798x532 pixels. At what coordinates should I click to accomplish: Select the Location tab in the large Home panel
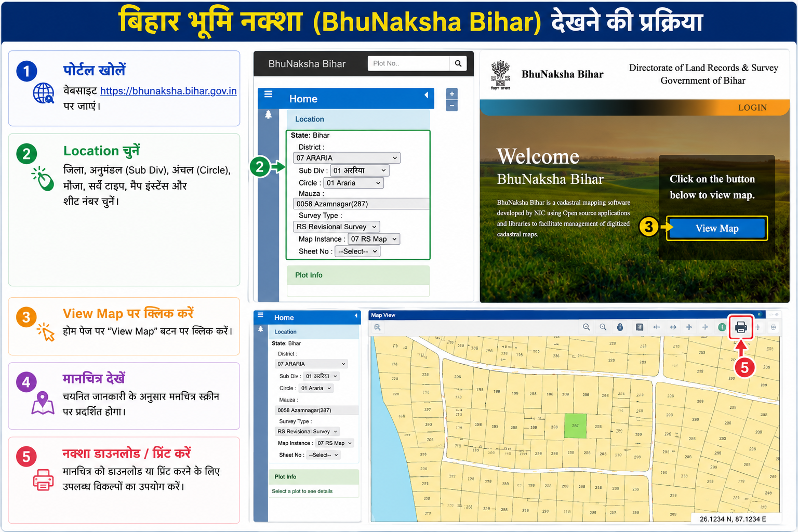[358, 119]
